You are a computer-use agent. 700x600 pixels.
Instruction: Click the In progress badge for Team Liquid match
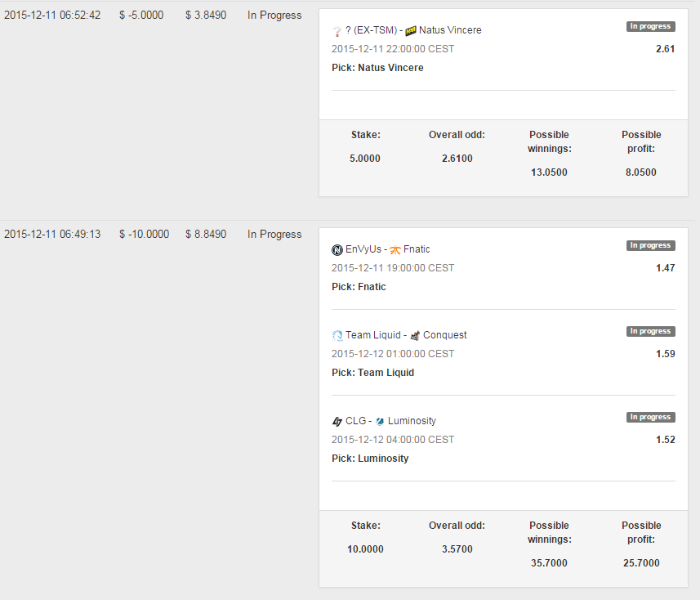tap(650, 331)
